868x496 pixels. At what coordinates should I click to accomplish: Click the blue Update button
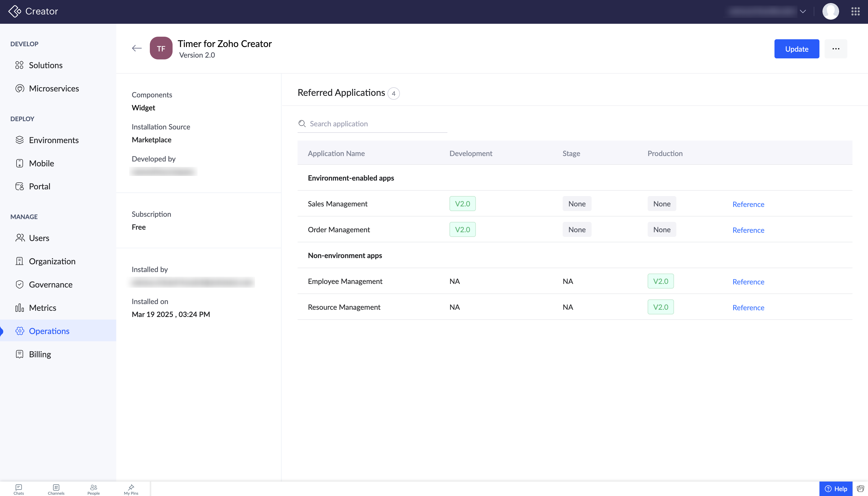[x=796, y=49]
